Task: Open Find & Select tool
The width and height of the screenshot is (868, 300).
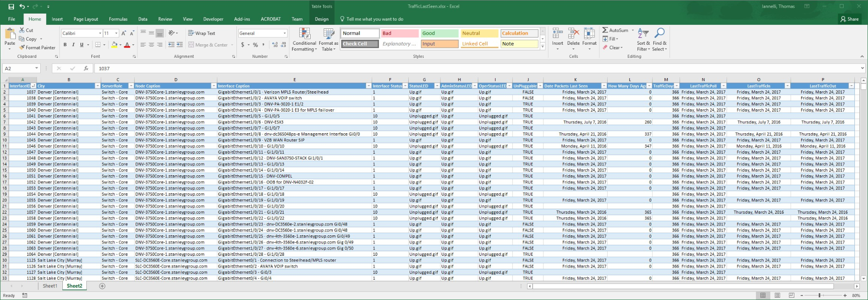Action: pos(659,40)
